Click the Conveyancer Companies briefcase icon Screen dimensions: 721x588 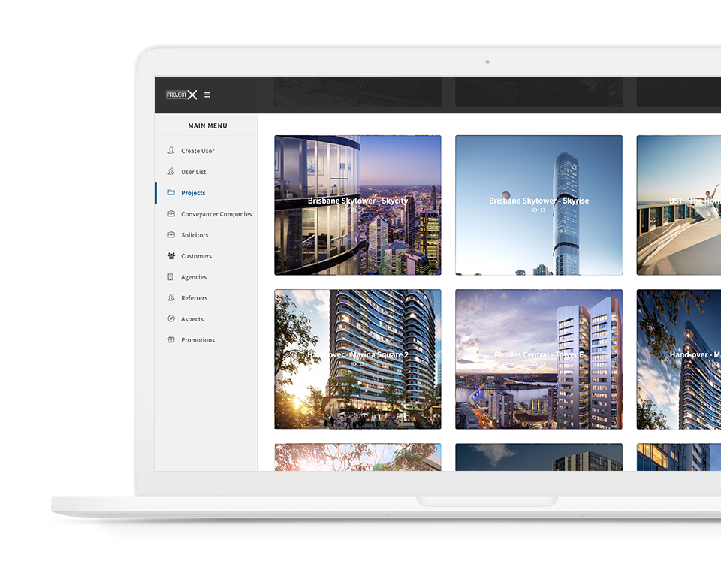click(x=171, y=214)
